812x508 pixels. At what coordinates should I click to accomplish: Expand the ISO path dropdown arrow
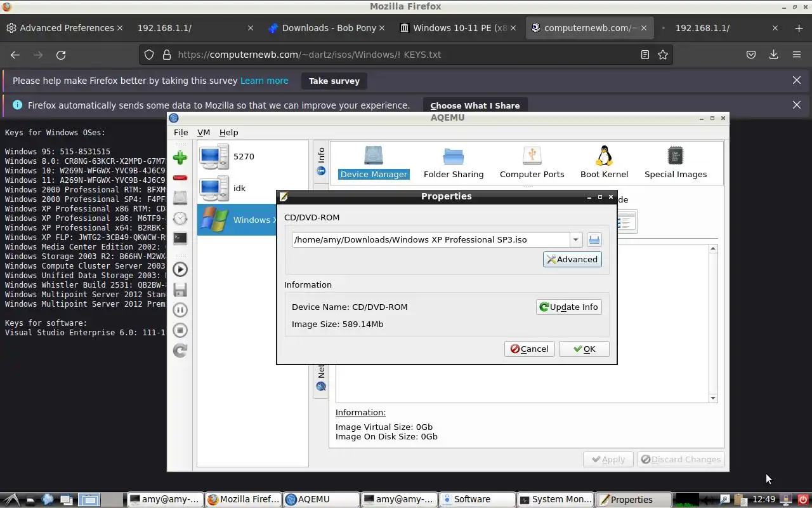point(575,239)
